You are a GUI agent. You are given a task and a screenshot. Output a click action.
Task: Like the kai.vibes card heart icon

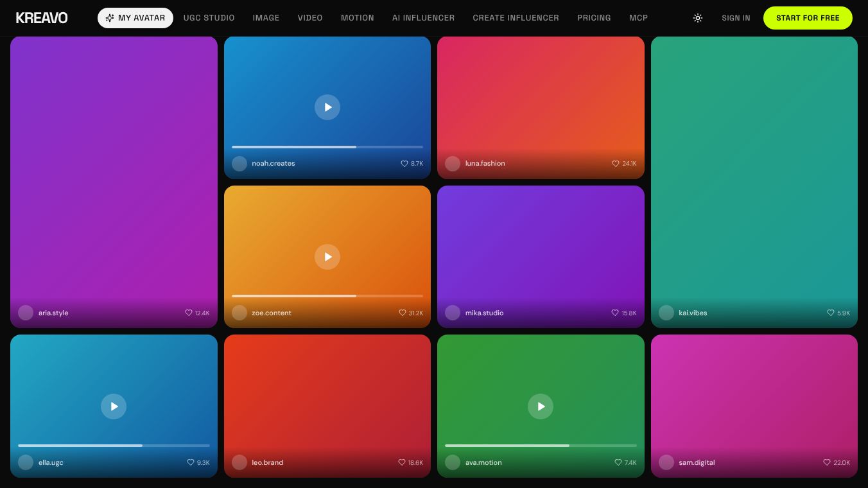(x=831, y=313)
